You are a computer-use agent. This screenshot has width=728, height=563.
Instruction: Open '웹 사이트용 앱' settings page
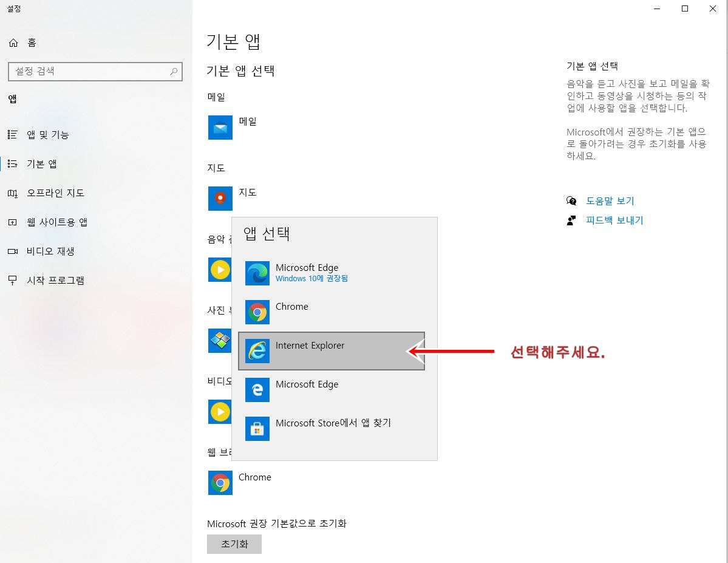coord(96,222)
